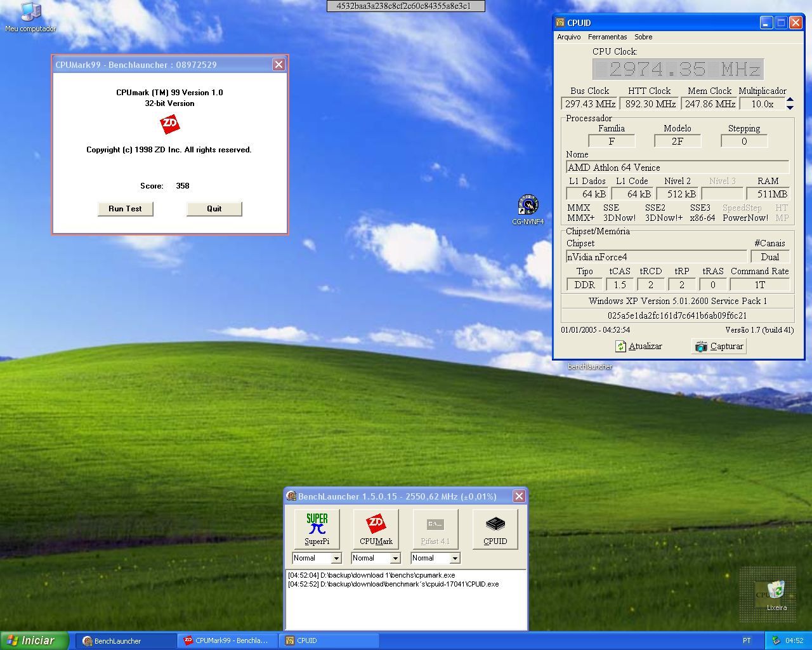Click camera icon beside Capturar
Viewport: 812px width, 650px height.
tap(701, 346)
